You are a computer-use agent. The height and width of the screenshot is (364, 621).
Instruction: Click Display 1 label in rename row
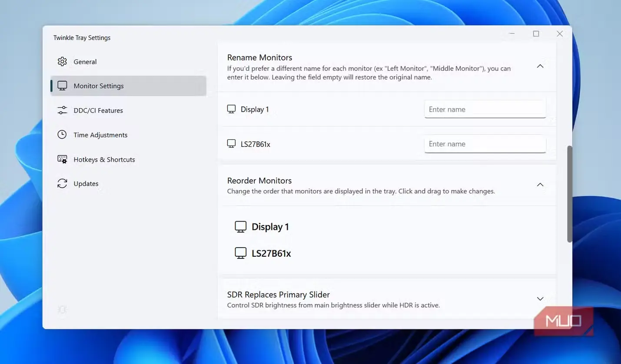click(x=255, y=109)
